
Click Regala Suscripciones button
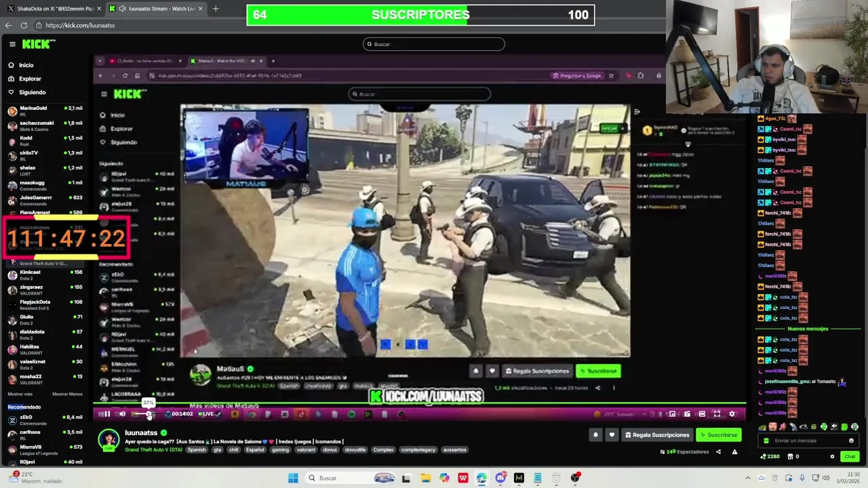point(657,435)
